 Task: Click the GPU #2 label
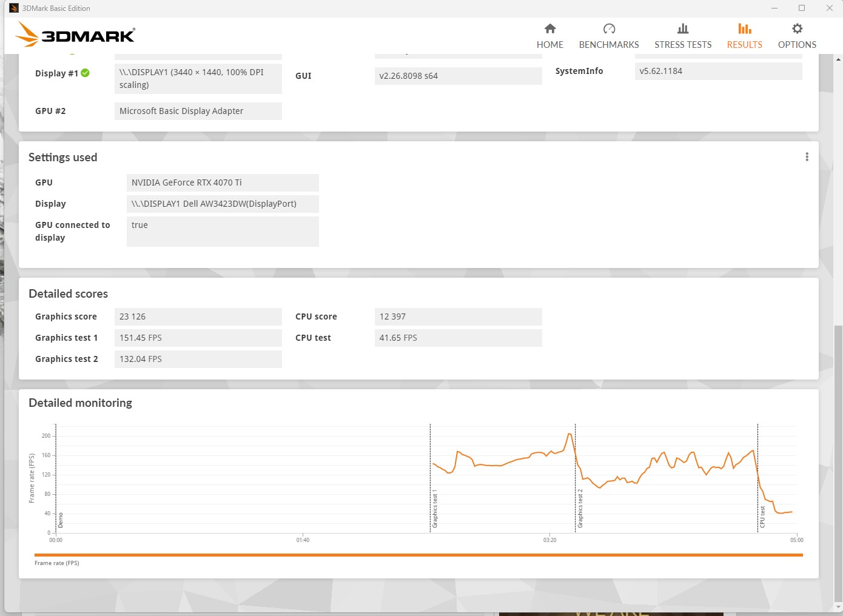(50, 111)
